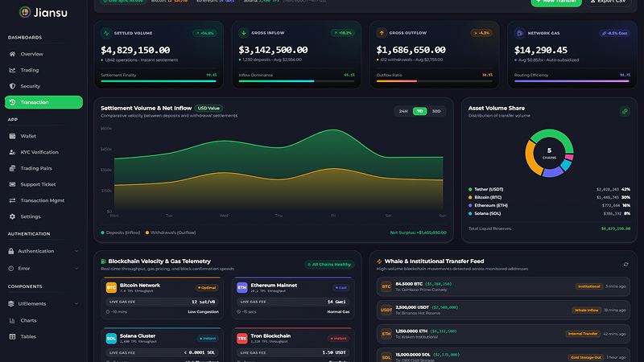
Task: Click the Institutional tag on BTC transfer
Action: [589, 286]
